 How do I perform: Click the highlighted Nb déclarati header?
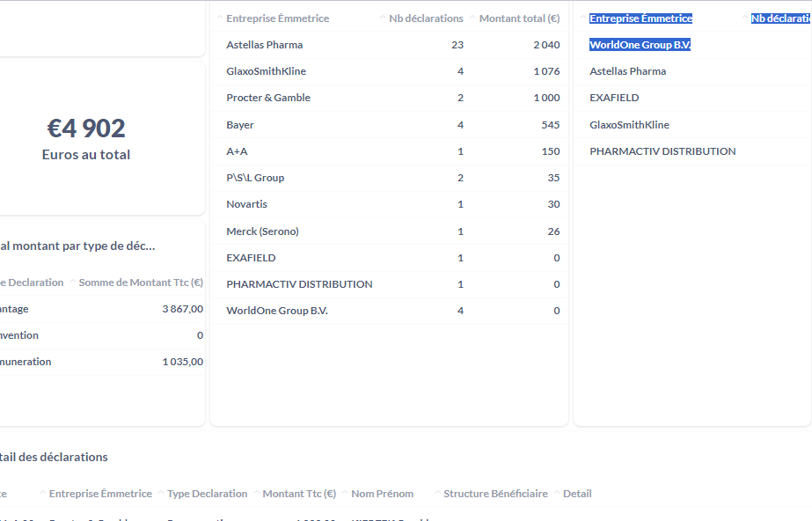781,18
